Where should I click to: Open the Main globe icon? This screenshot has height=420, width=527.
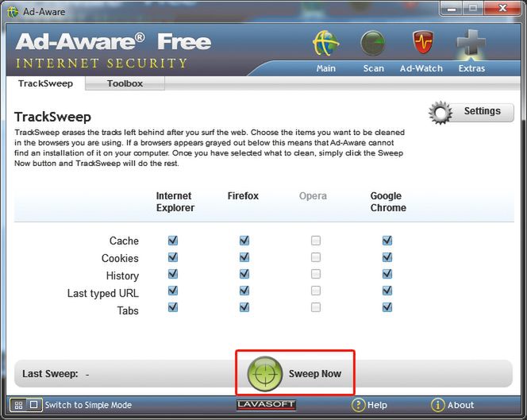point(325,44)
